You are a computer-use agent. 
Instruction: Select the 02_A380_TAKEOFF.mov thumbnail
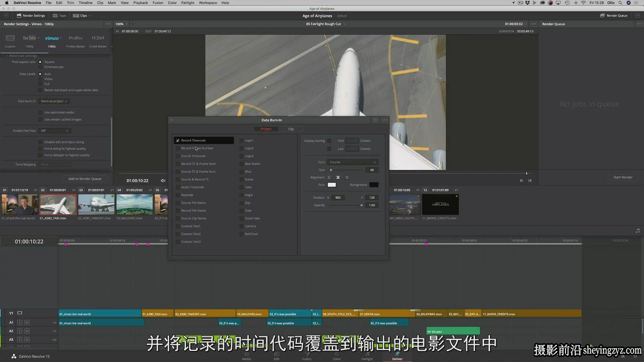point(96,205)
